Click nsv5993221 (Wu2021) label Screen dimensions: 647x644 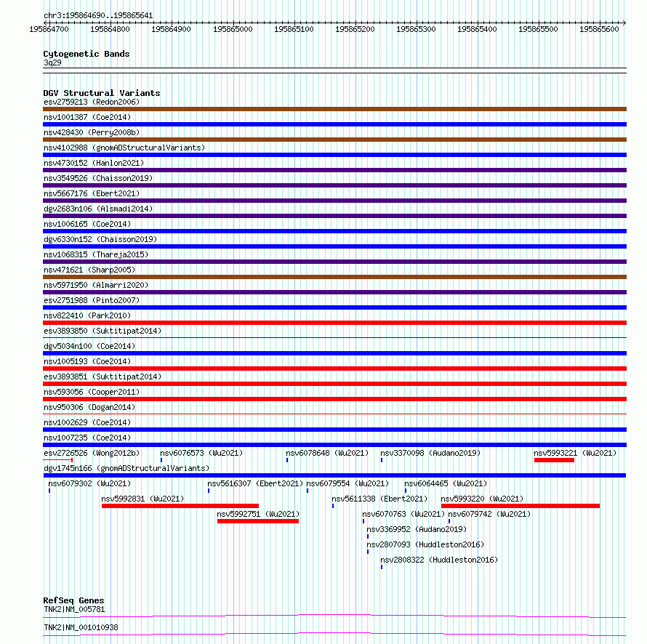pos(575,453)
